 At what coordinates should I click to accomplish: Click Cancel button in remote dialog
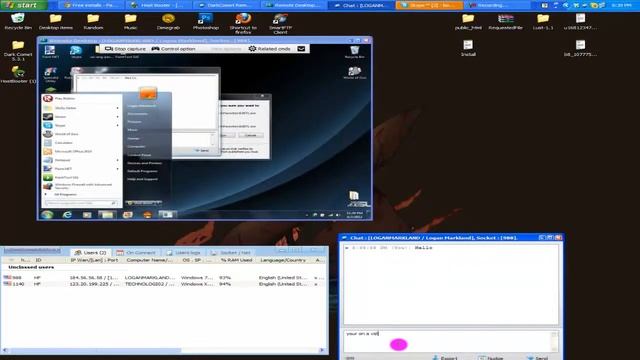click(251, 135)
